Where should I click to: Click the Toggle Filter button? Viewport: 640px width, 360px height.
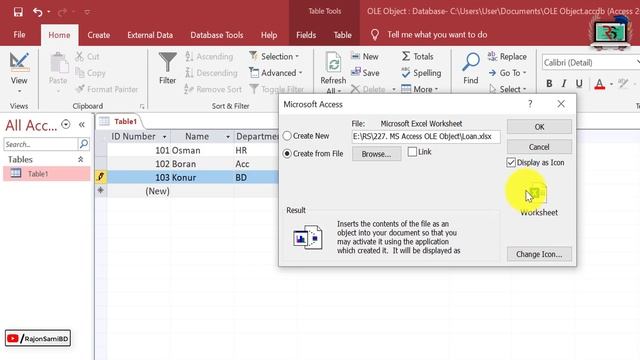[277, 89]
